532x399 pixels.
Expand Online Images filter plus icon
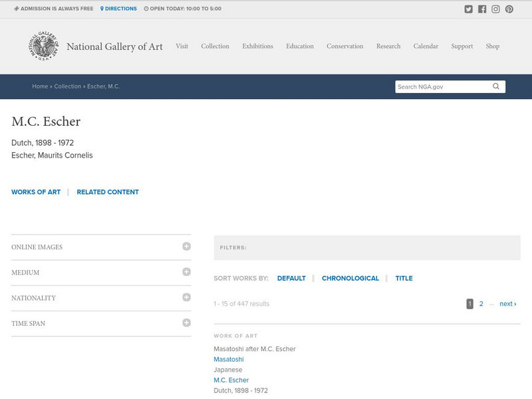point(186,246)
